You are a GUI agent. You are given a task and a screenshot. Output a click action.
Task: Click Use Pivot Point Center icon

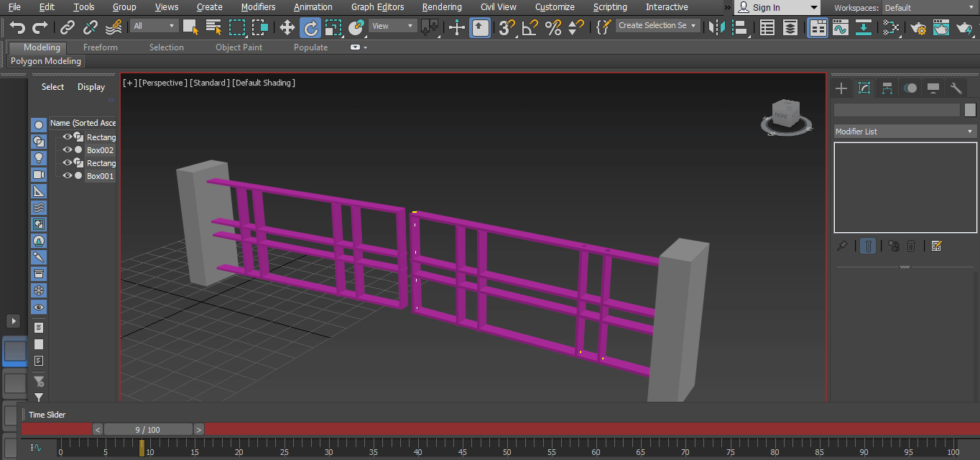[430, 27]
